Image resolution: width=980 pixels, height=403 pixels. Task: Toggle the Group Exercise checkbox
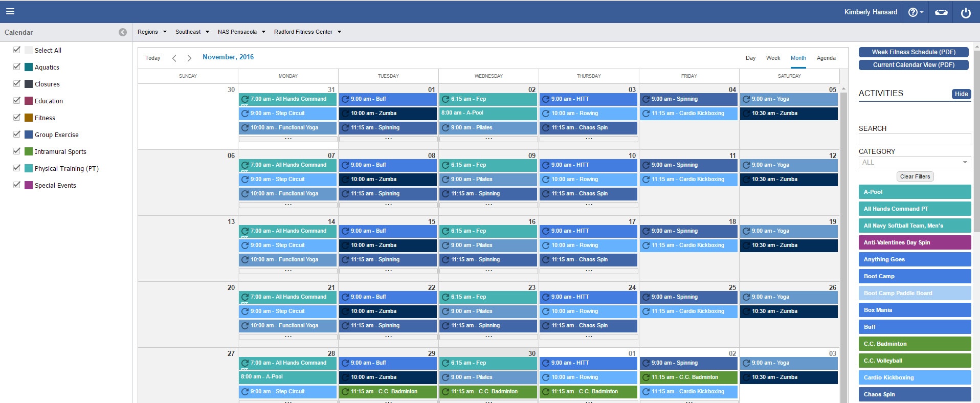pos(17,134)
